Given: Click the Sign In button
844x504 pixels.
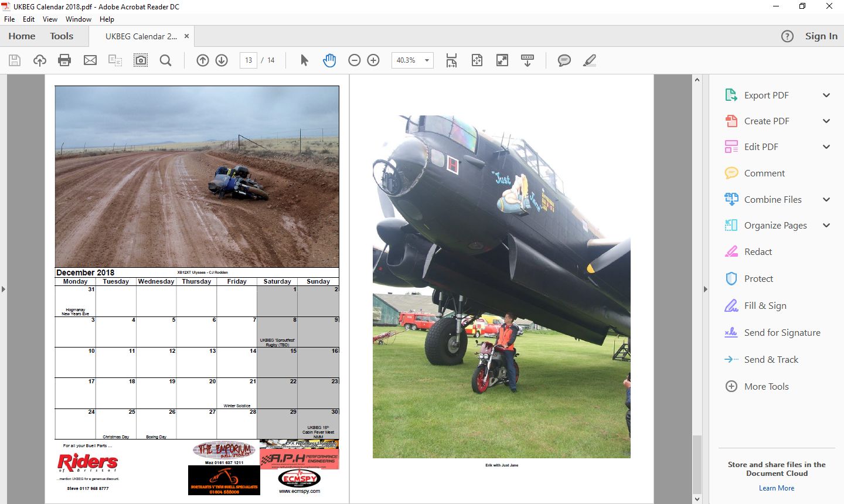Looking at the screenshot, I should tap(821, 36).
